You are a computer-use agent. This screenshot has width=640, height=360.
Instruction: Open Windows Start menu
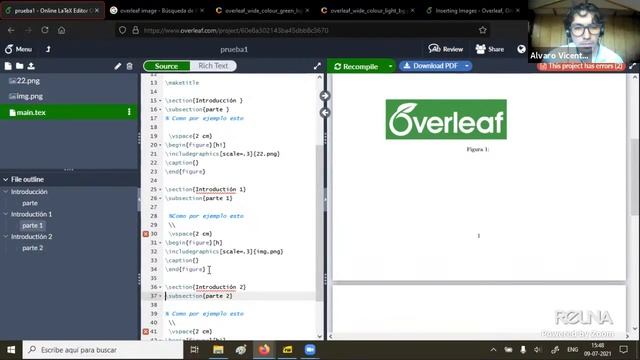click(x=11, y=350)
